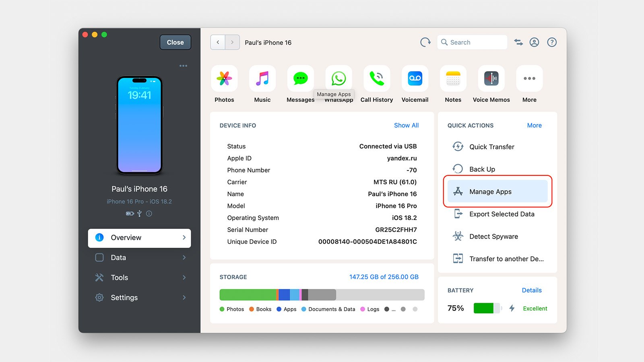
Task: Click the 75% battery percentage
Action: [456, 308]
